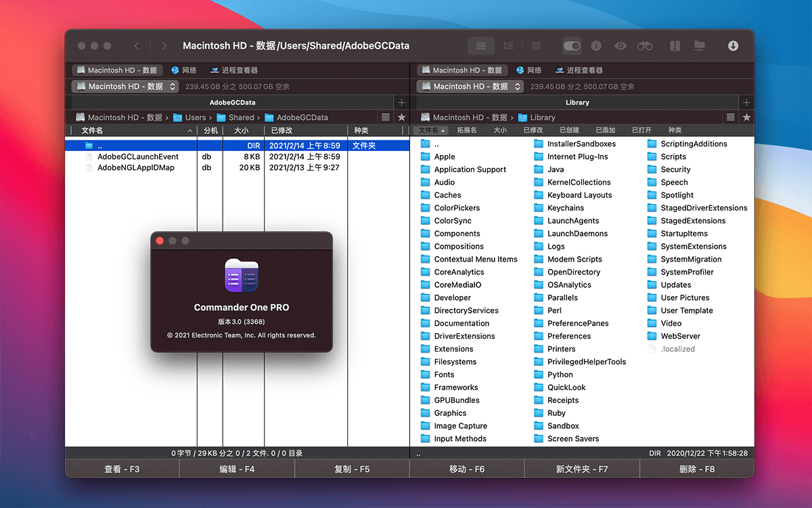This screenshot has width=812, height=508.
Task: Open right pane favorites star
Action: click(x=746, y=117)
